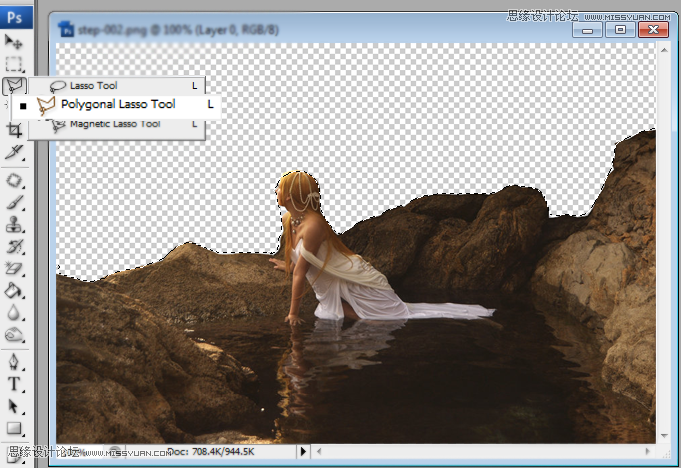Select the Brush tool
This screenshot has height=468, width=681.
pos(13,202)
